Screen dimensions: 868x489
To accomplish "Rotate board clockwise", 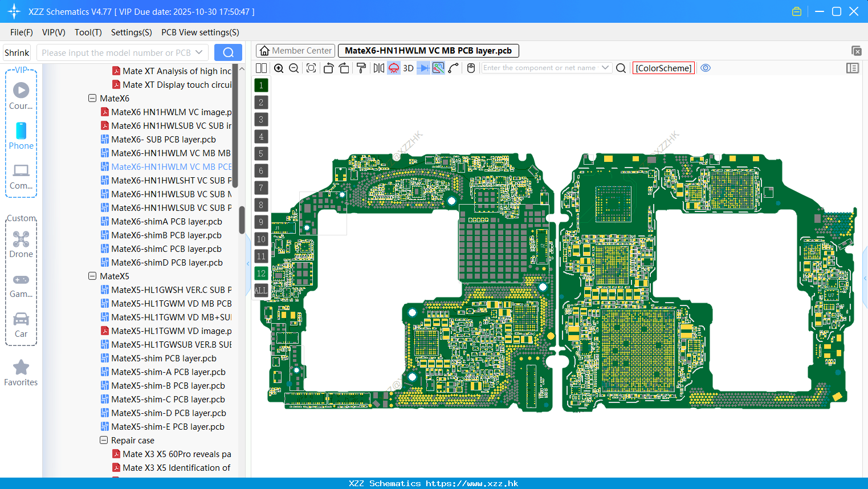I will (x=344, y=68).
